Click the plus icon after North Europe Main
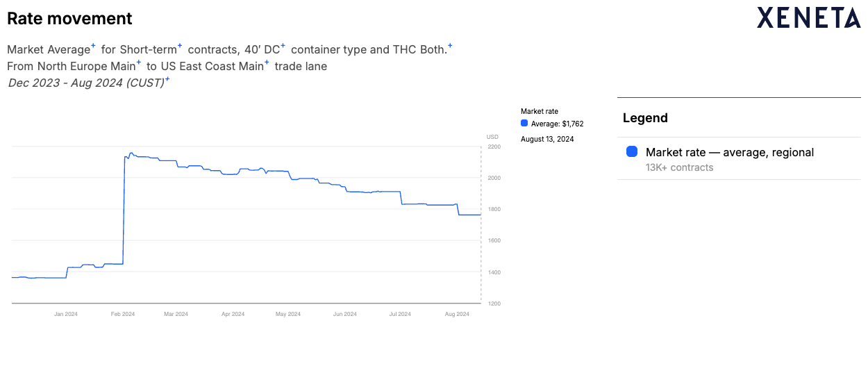The height and width of the screenshot is (375, 868). [139, 62]
